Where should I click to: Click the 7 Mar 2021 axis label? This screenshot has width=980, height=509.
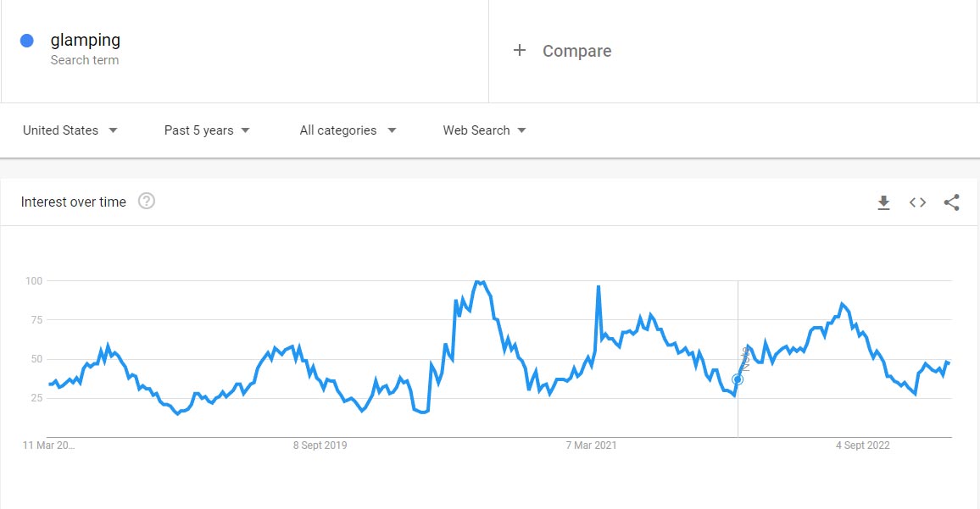click(593, 445)
